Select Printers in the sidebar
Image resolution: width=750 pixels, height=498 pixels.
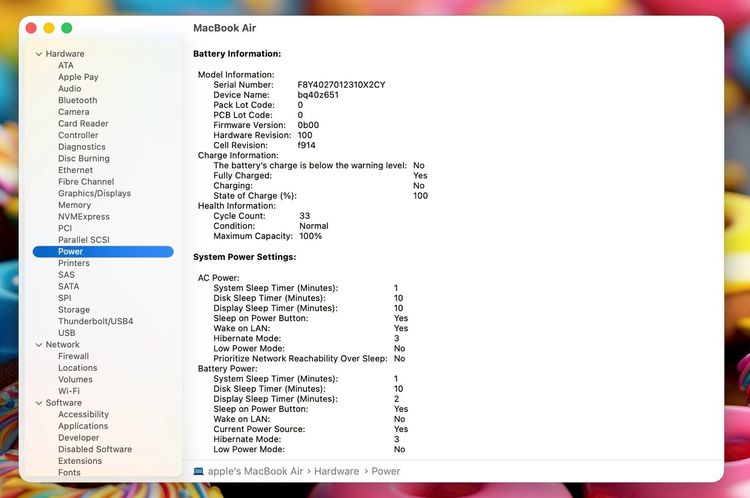pos(74,263)
